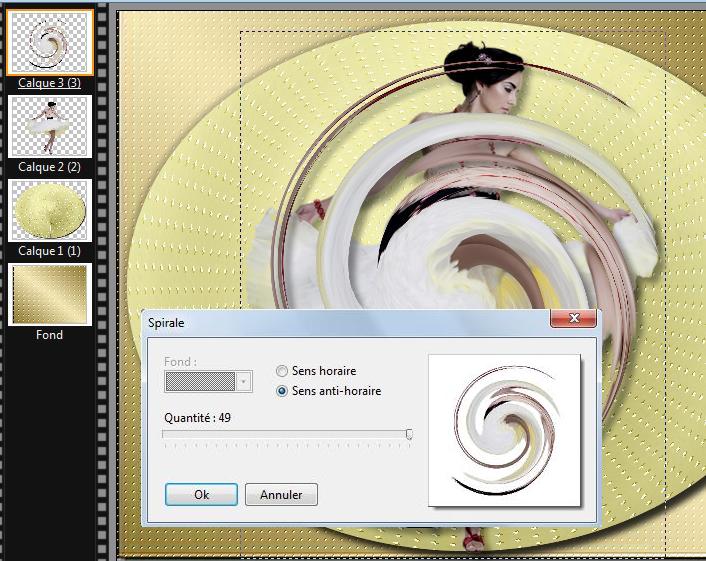Choose the Fond gold background thumbnail
Viewport: 706px width, 561px height.
tap(50, 294)
